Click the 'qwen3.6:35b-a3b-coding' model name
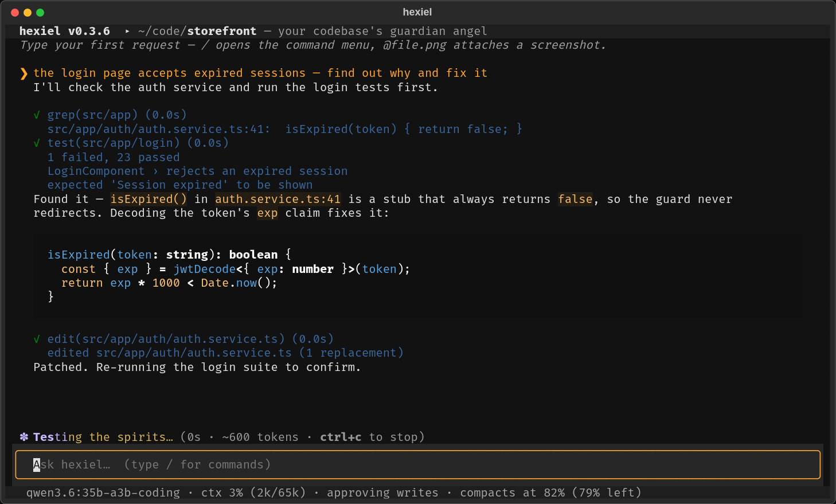 point(103,493)
